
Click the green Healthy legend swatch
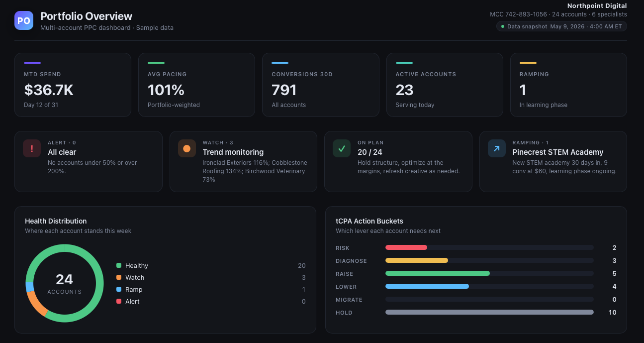pos(119,266)
